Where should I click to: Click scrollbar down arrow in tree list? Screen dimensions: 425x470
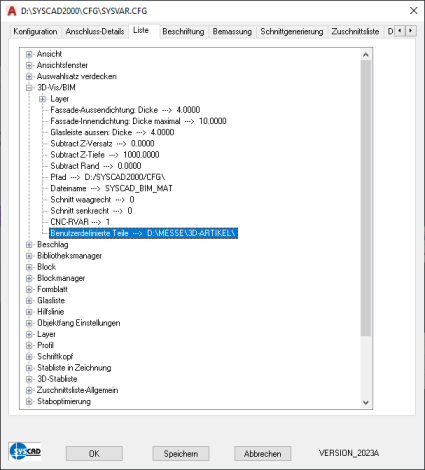(x=366, y=402)
